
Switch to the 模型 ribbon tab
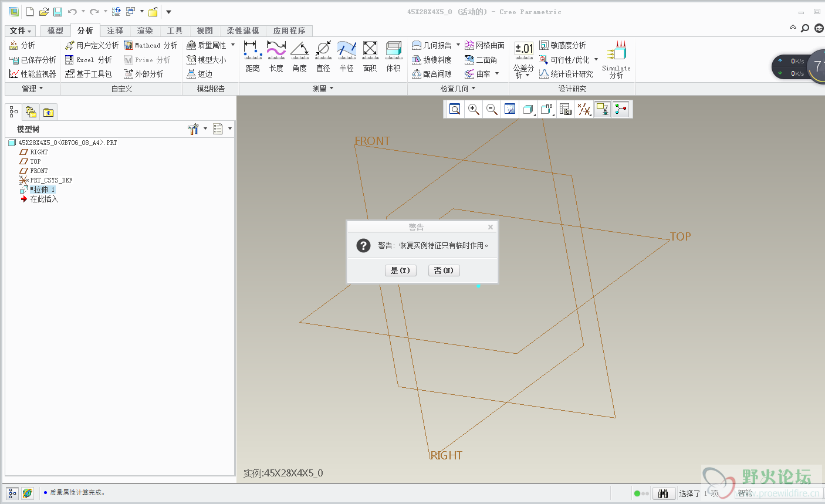(55, 31)
